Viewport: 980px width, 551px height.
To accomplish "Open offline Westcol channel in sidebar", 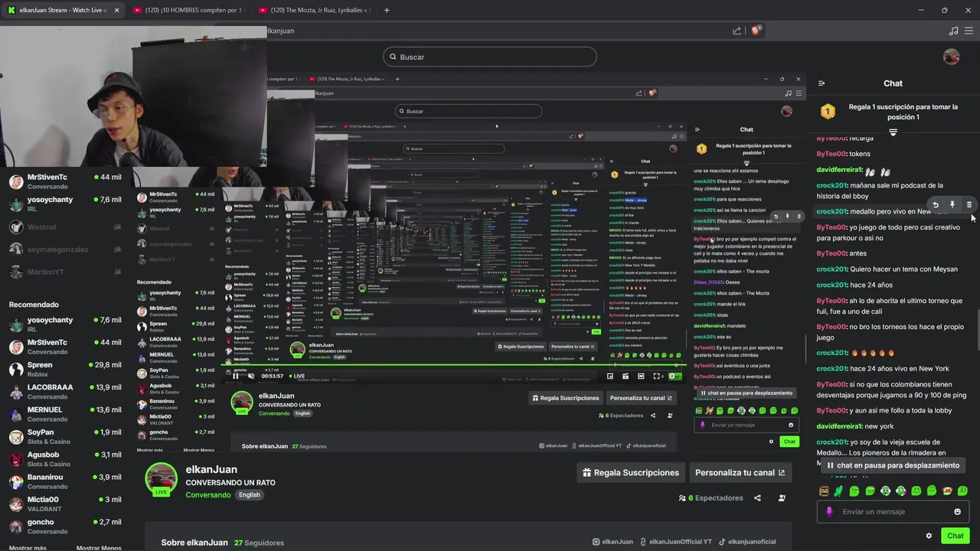I will coord(66,227).
